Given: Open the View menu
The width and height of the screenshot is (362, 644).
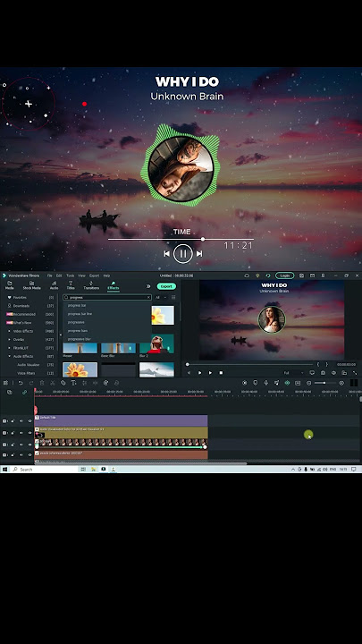Looking at the screenshot, I should point(81,275).
